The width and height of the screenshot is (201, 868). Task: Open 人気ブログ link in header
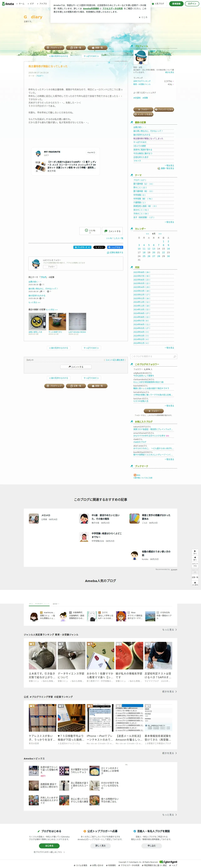pyautogui.click(x=158, y=4)
